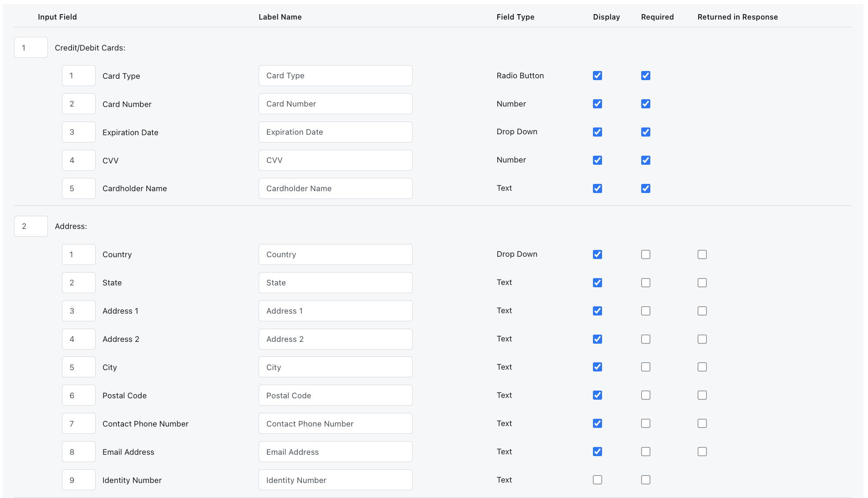The width and height of the screenshot is (868, 498).
Task: Edit order number box beside Card Type
Action: 79,76
